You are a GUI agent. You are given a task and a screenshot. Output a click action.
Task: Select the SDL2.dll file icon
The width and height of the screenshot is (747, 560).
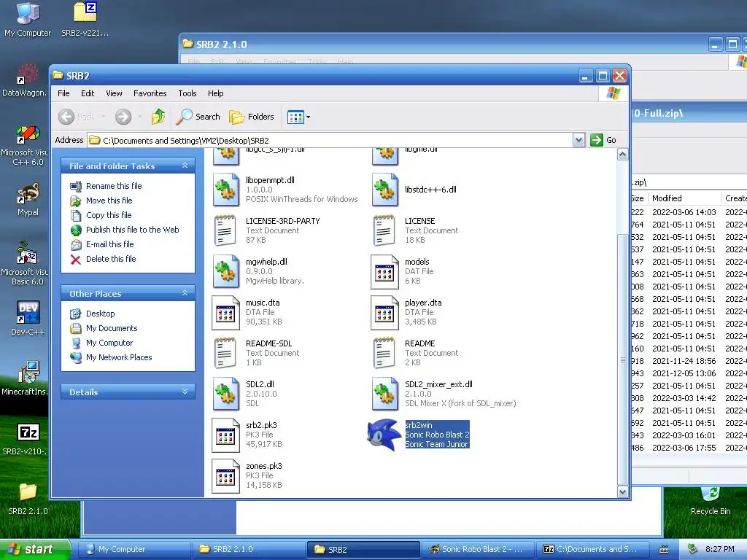click(x=226, y=394)
